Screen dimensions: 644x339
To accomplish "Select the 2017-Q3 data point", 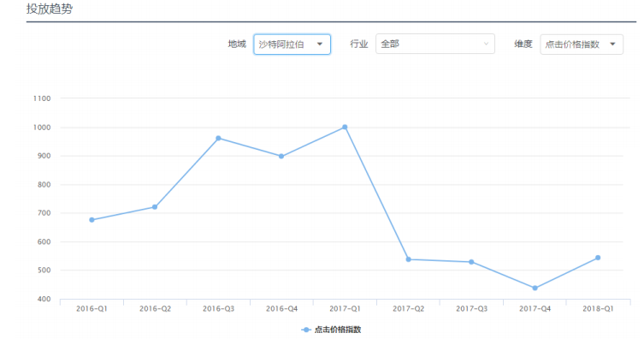I will (x=471, y=262).
